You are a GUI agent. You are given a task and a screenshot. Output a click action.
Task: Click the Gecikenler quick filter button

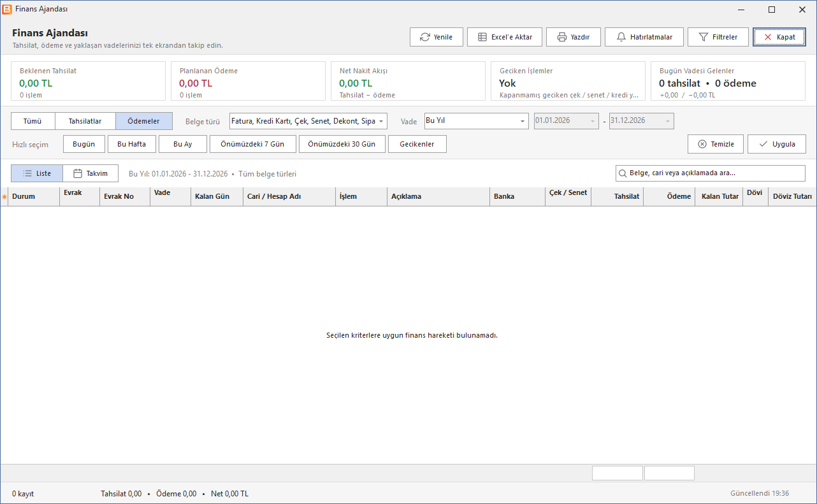click(417, 144)
